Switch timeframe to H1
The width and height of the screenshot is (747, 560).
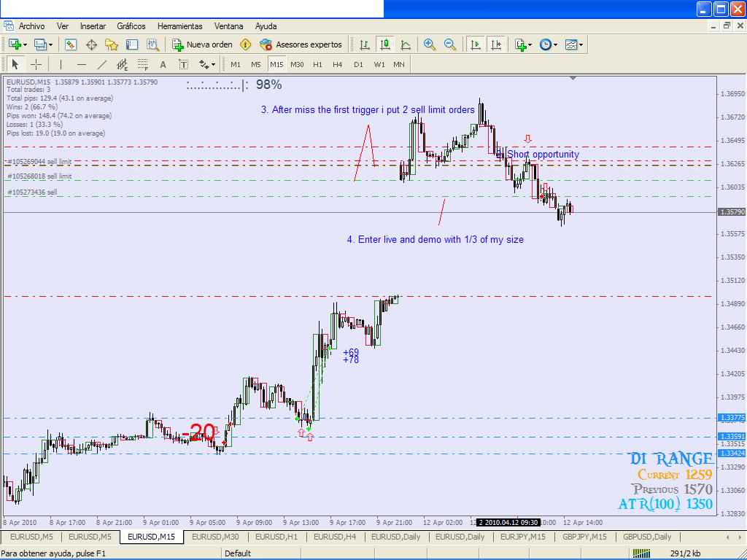pyautogui.click(x=317, y=64)
